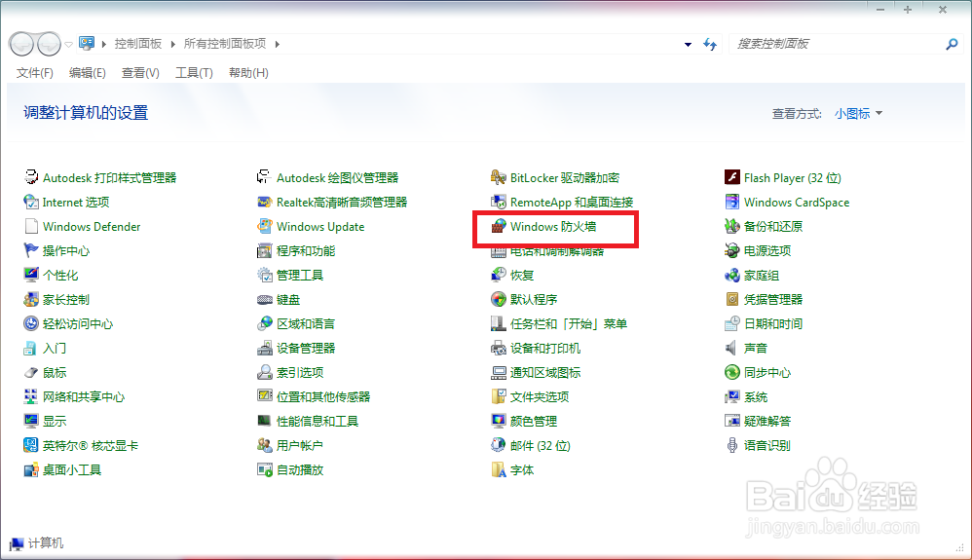Click the 轻松访问中心 icon
Viewport: 972px width, 560px height.
[31, 323]
